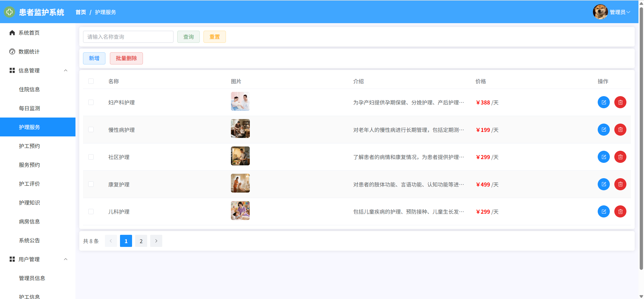
Task: Check the 儿科护理 row checkbox
Action: click(x=91, y=211)
